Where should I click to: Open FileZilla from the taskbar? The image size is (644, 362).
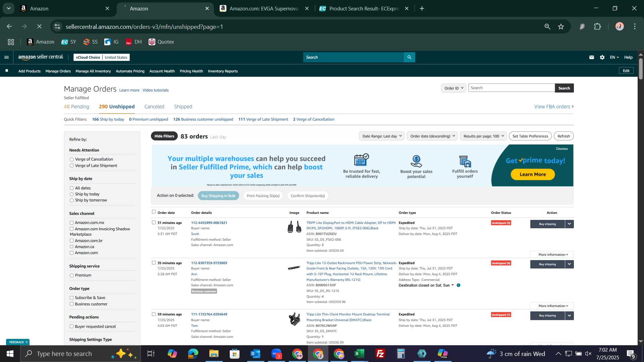380,354
